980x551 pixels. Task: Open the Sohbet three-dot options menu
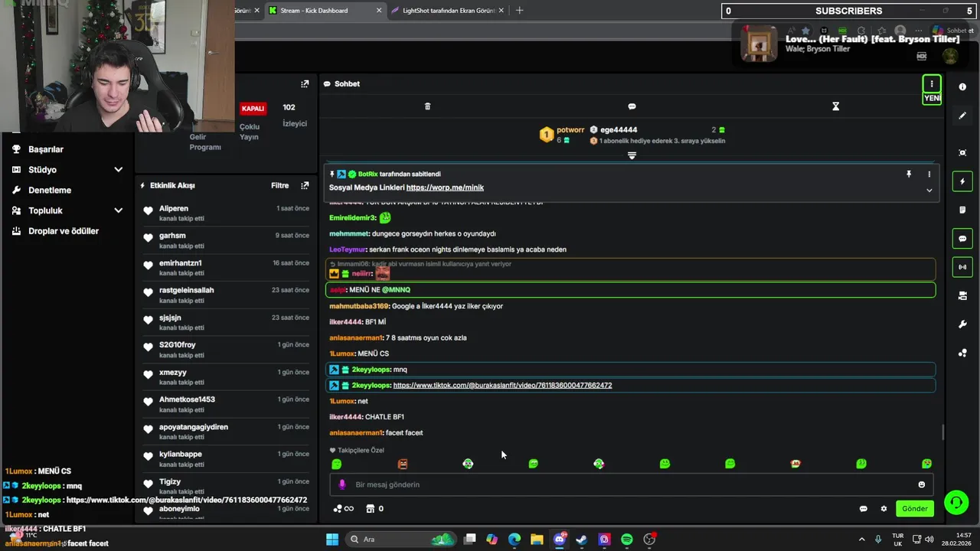tap(932, 83)
